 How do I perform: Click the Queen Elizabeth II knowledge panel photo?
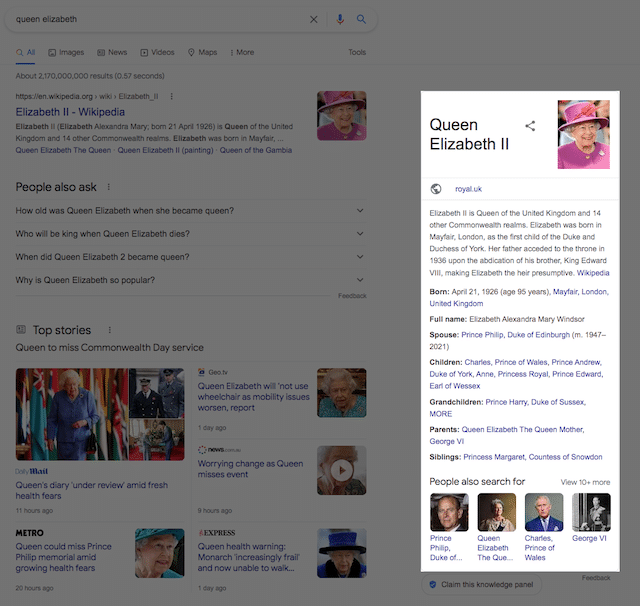(584, 135)
